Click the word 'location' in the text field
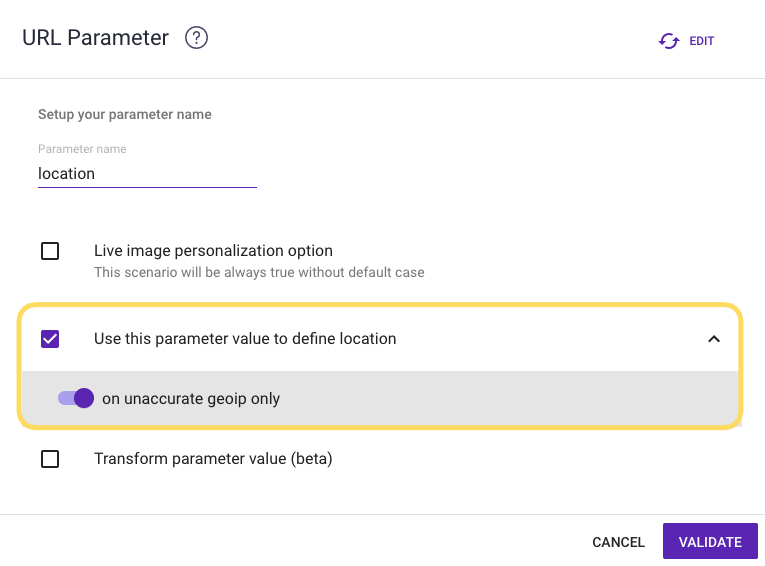Image resolution: width=765 pixels, height=566 pixels. [67, 174]
